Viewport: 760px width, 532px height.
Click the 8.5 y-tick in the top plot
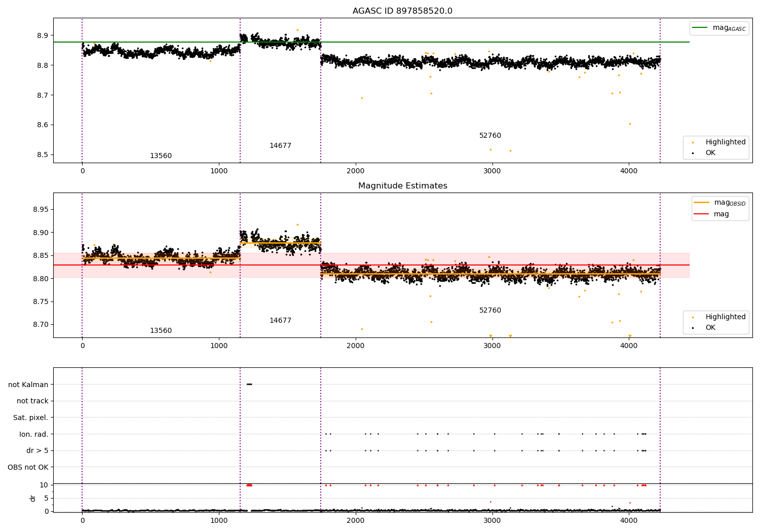click(43, 155)
